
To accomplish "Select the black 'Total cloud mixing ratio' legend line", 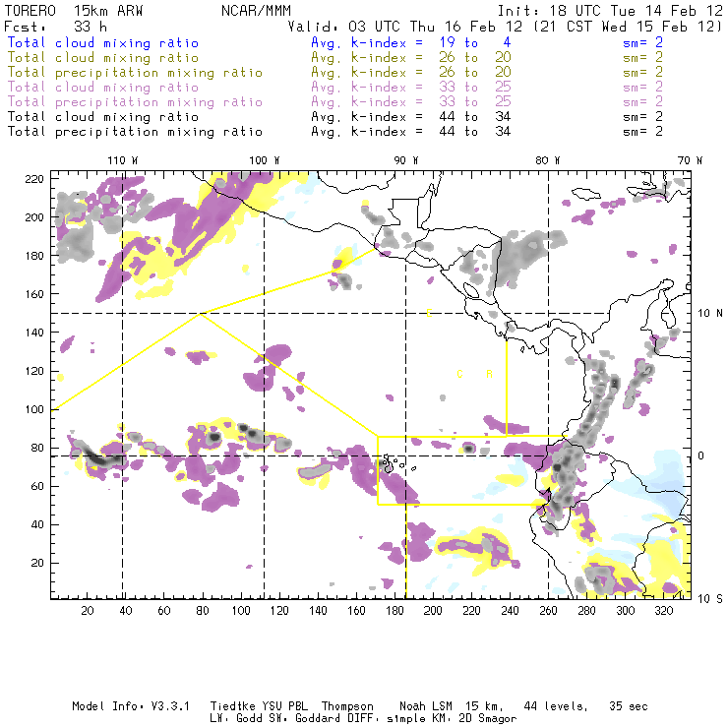I will pos(103,117).
